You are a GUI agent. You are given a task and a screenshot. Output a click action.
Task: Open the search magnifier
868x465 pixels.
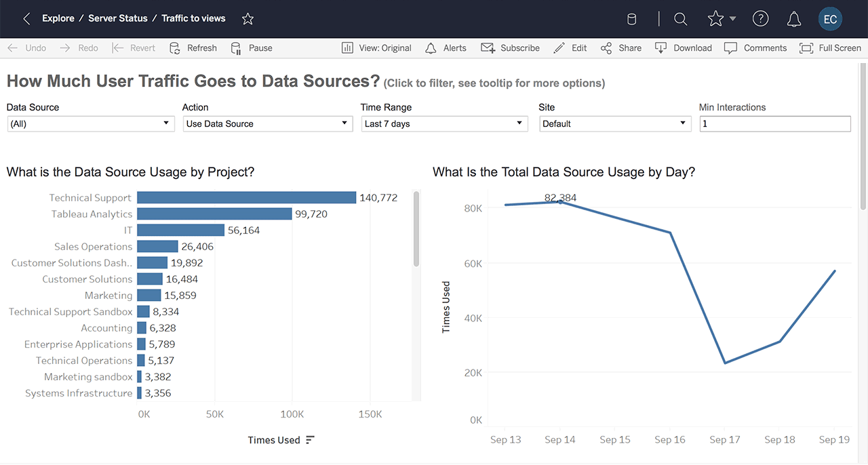tap(680, 19)
